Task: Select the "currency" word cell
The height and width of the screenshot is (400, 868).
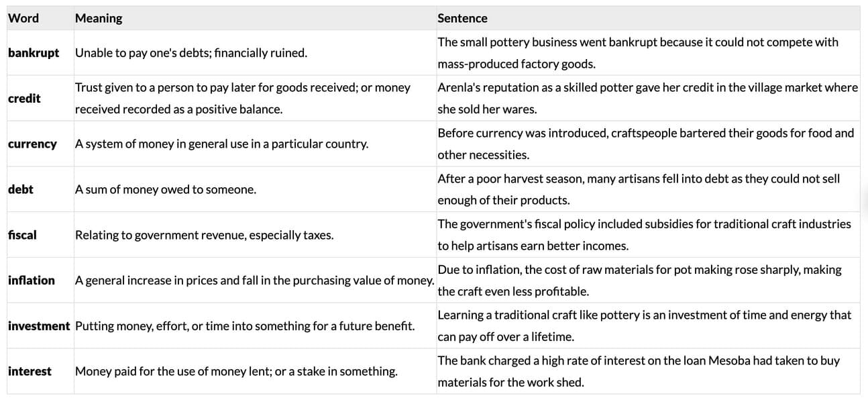Action: pos(32,144)
